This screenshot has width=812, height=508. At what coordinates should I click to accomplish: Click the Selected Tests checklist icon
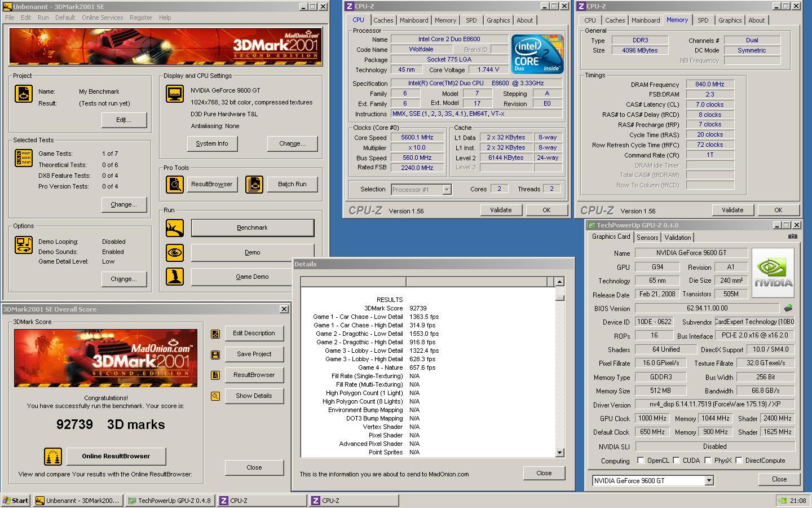click(23, 158)
